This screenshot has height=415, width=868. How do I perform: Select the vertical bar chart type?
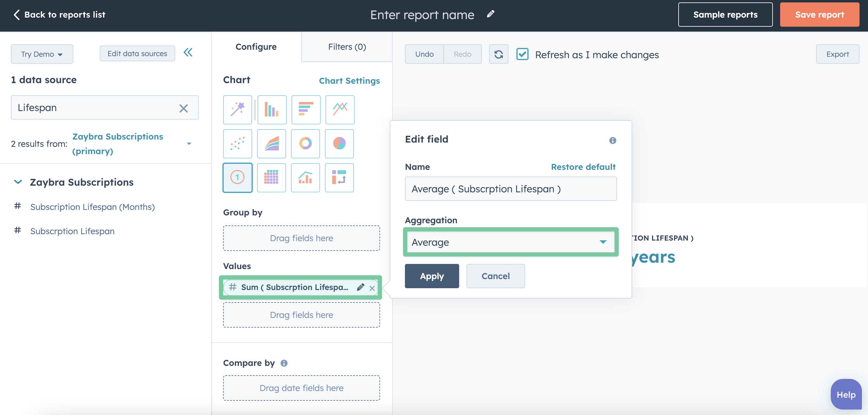tap(272, 109)
